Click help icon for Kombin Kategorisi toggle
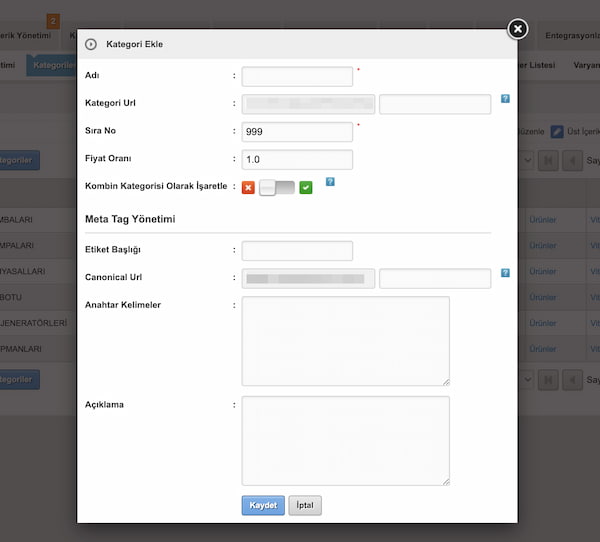Viewport: 600px width, 542px height. click(x=330, y=182)
